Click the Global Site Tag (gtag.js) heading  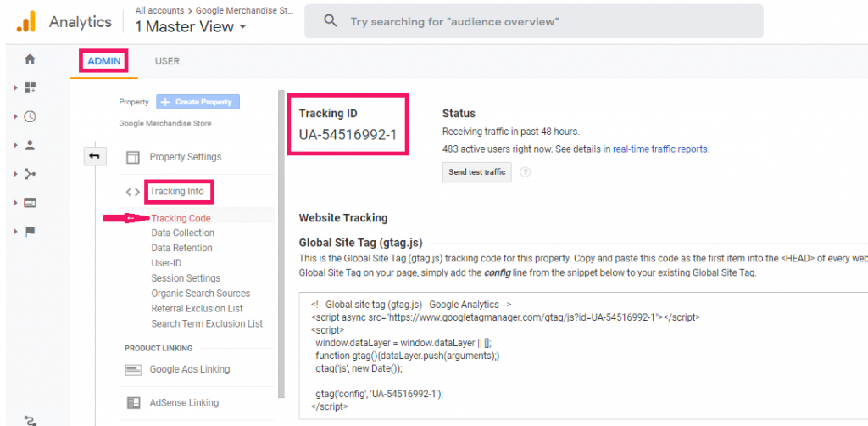[x=360, y=243]
